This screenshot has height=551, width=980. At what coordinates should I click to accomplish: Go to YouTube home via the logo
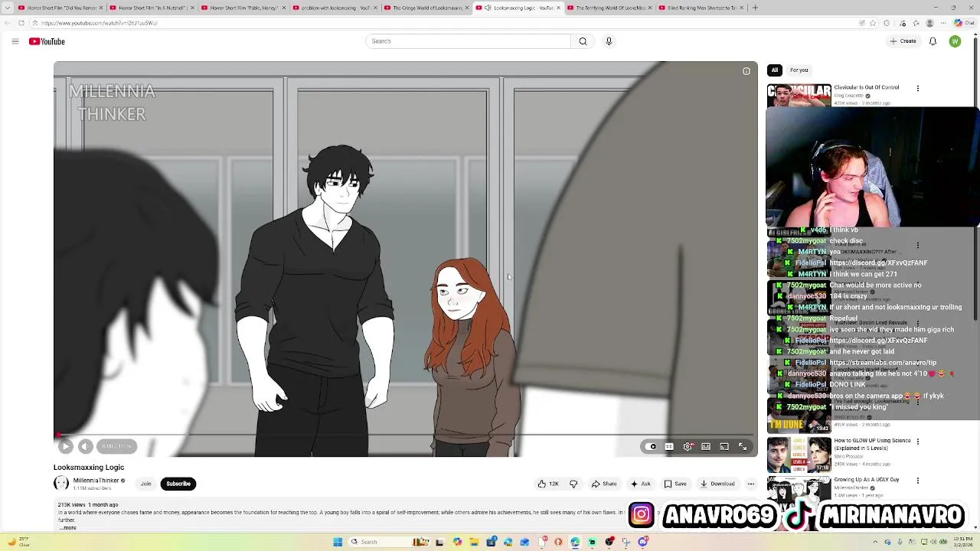pyautogui.click(x=47, y=41)
